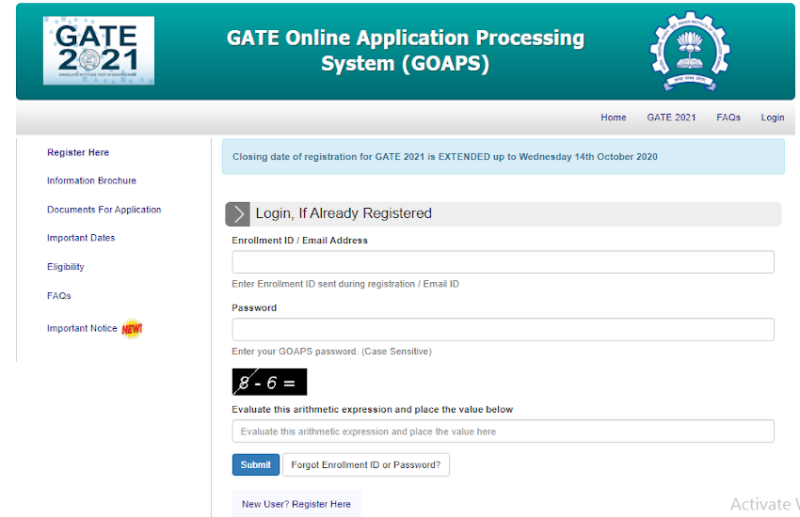Image resolution: width=800 pixels, height=517 pixels.
Task: Open the Home menu item
Action: point(613,118)
